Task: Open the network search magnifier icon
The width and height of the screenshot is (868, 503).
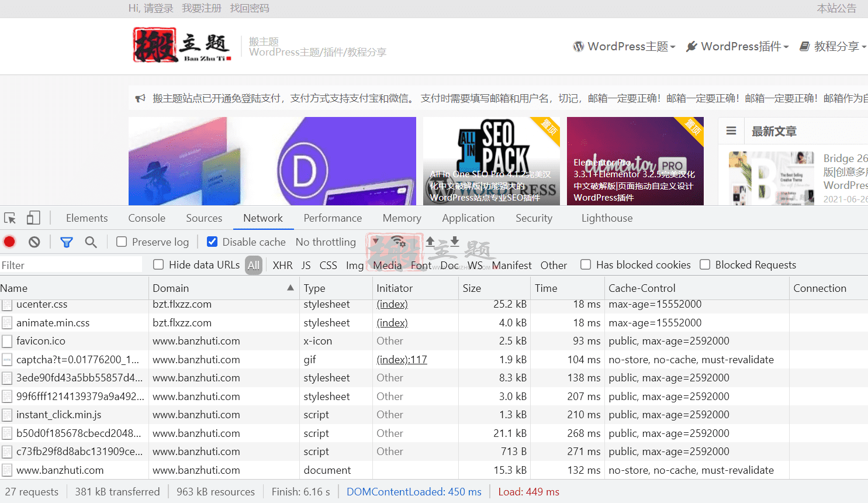Action: coord(91,242)
